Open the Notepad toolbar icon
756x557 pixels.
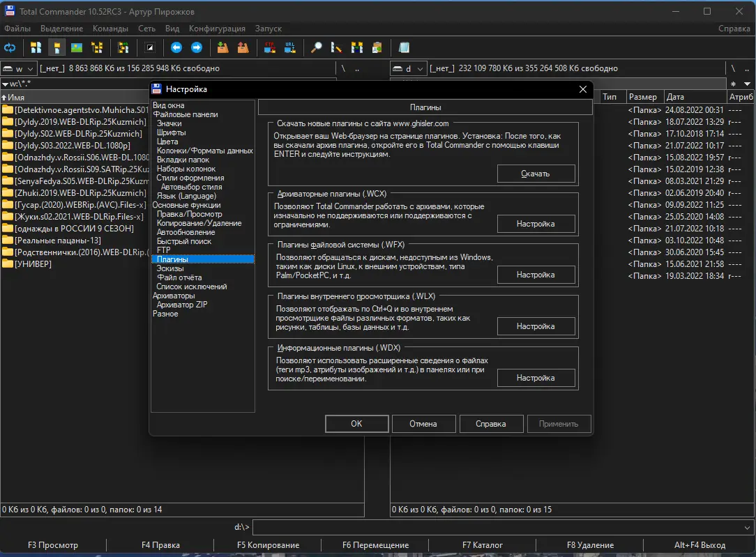pos(404,47)
